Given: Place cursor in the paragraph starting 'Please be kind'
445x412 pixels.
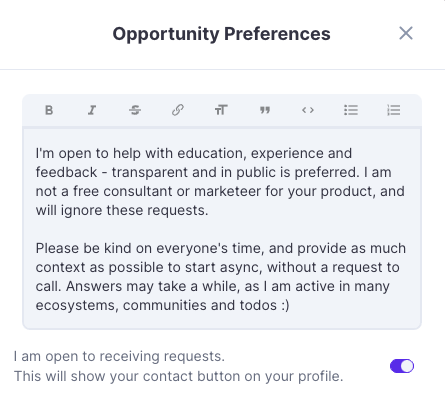Looking at the screenshot, I should pos(221,277).
